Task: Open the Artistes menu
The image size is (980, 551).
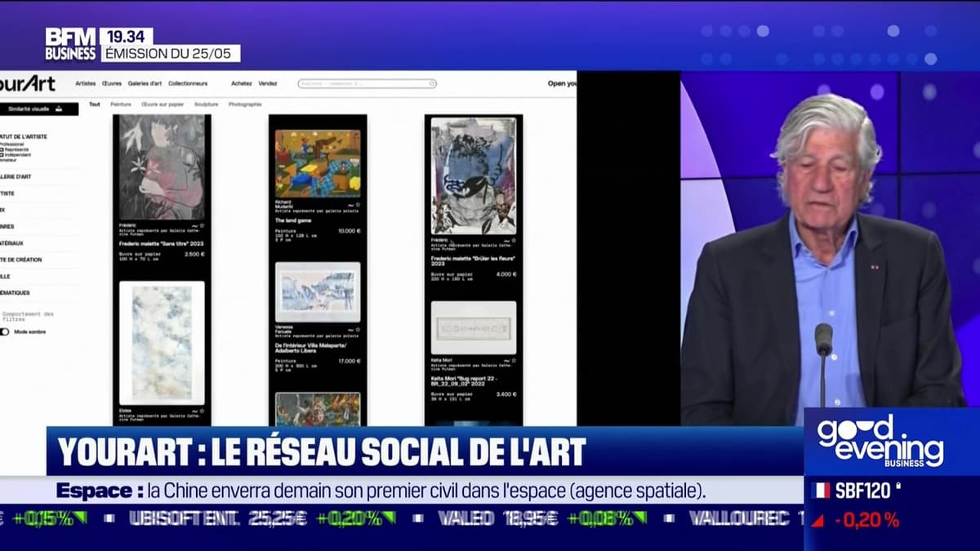Action: pos(86,83)
